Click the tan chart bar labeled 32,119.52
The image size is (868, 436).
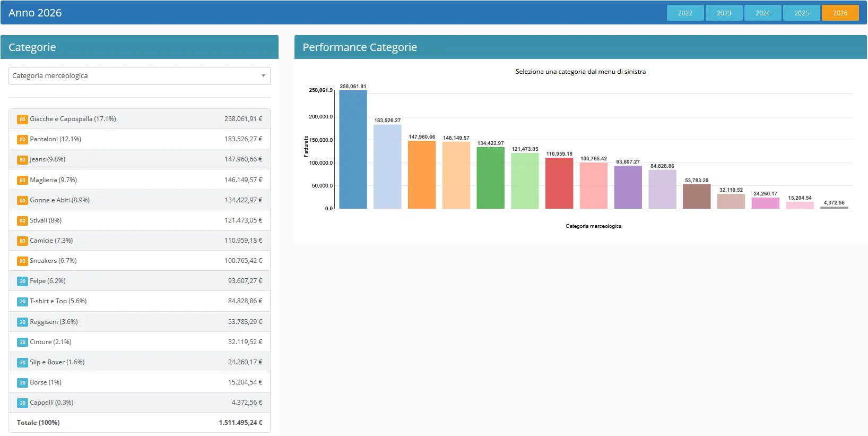pyautogui.click(x=731, y=201)
